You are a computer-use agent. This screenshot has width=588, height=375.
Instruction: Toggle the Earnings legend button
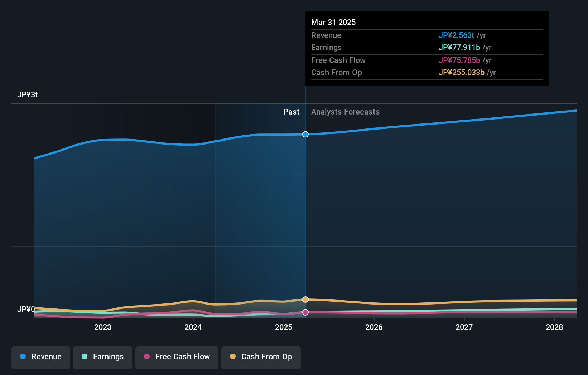point(103,357)
